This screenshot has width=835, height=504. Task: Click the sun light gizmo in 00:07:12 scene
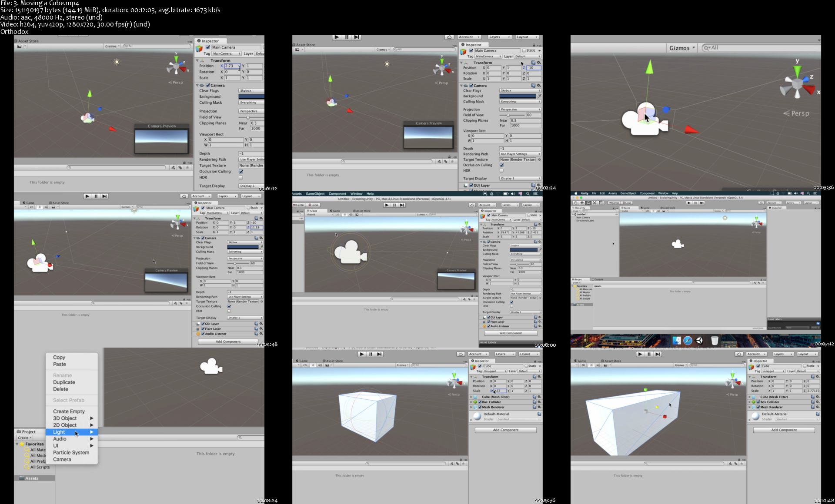point(725,218)
